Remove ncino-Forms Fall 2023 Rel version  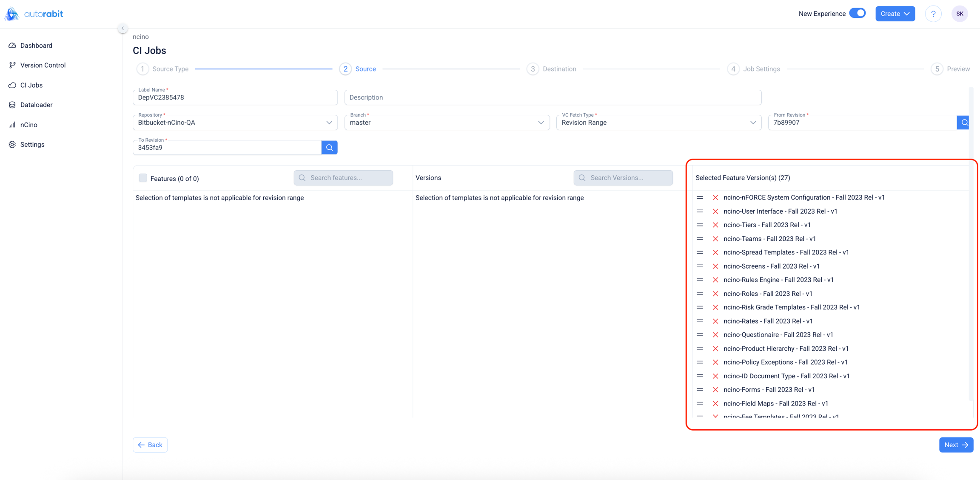(715, 390)
